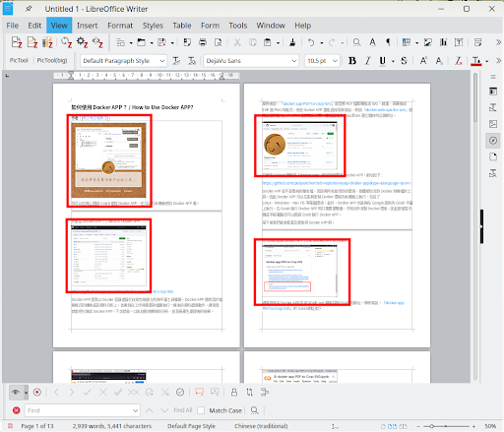
Task: Click the Insert Image icon
Action: click(x=428, y=42)
